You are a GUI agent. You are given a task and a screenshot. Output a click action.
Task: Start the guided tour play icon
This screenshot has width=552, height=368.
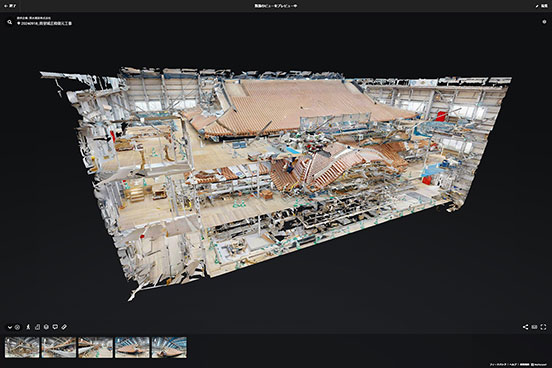(17, 327)
